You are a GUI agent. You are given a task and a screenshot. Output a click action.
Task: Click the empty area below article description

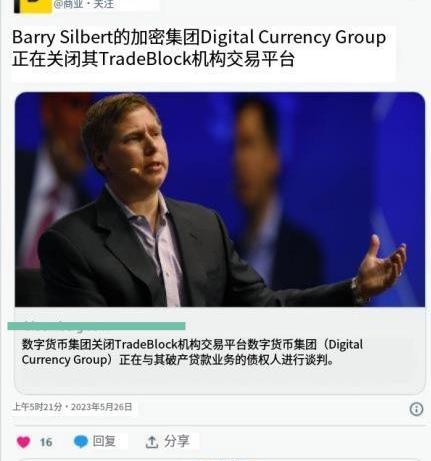point(220,380)
